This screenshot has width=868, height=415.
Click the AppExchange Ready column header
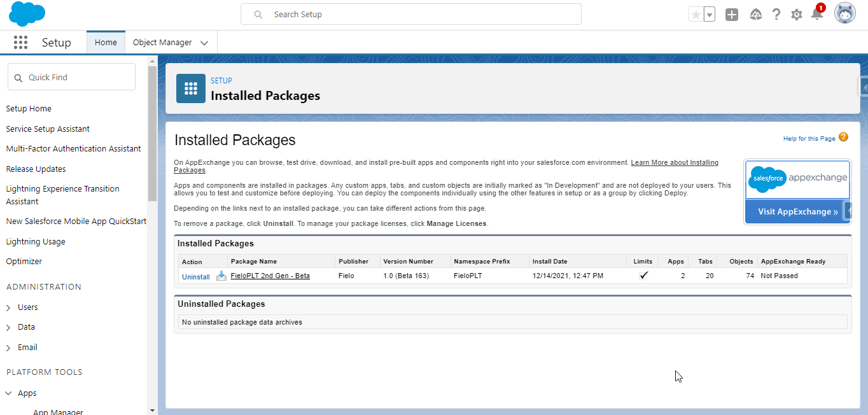(793, 262)
